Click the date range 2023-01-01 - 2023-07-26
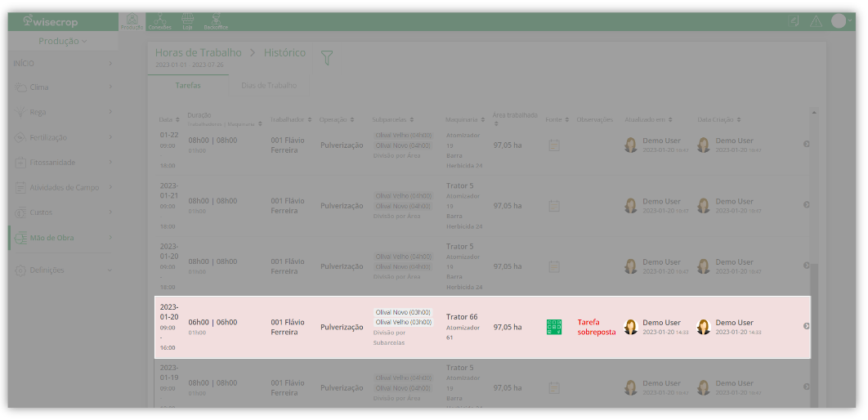The height and width of the screenshot is (420, 868). pos(190,65)
